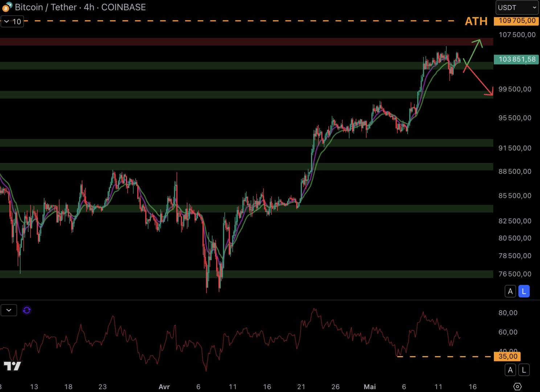Screen dimensions: 540x392
Task: Click time axis label 21
Action: [301, 387]
